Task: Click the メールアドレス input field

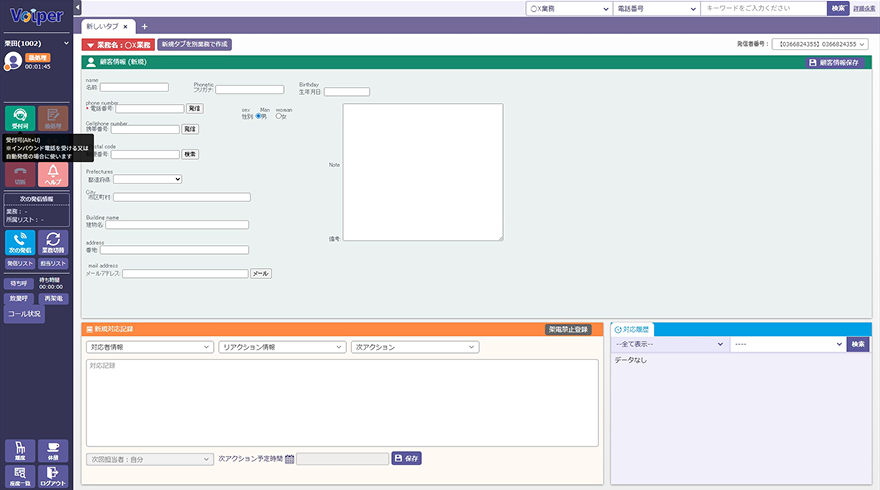Action: [x=185, y=273]
